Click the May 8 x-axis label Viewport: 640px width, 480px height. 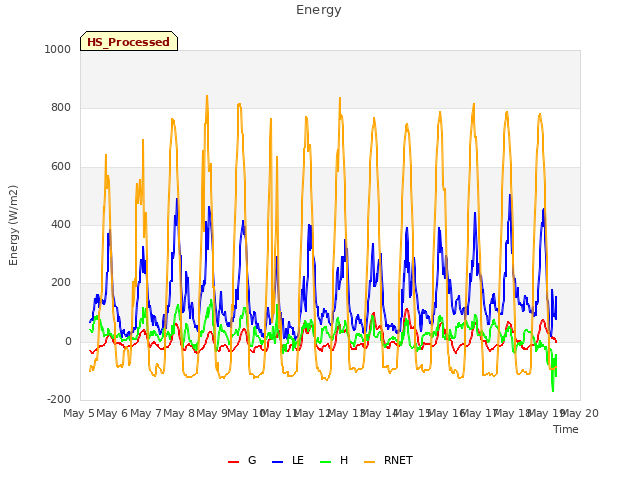pos(179,413)
